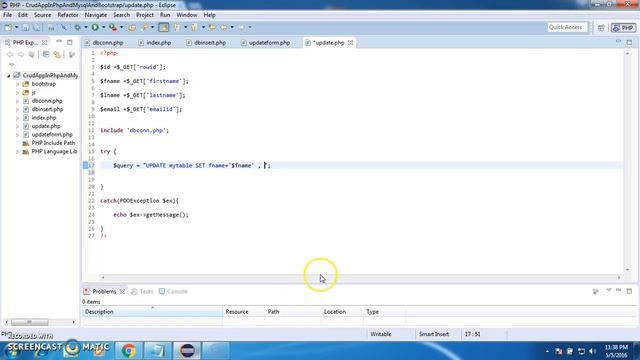
Task: Switch to the PHP perspective button
Action: 623,28
